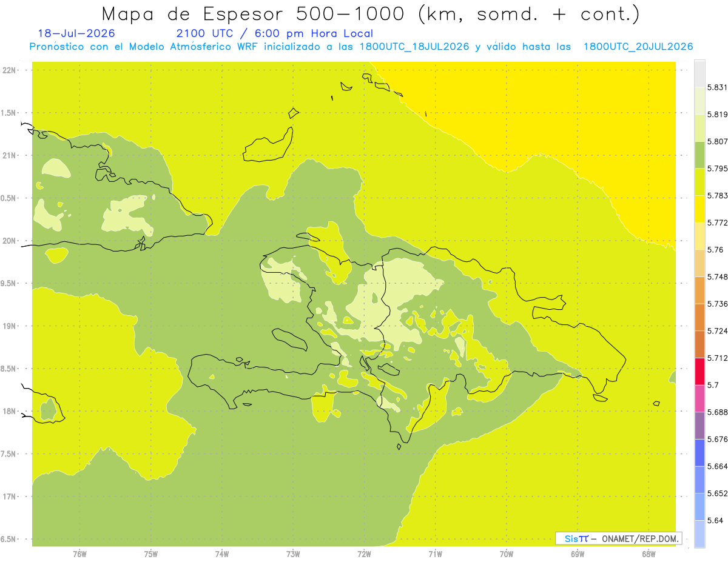
Task: Click the blue swatch between 5.676 and 5.664
Action: (x=699, y=452)
